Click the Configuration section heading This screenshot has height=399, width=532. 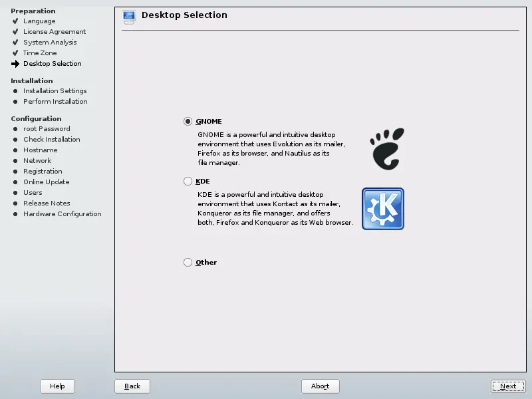[x=37, y=119]
